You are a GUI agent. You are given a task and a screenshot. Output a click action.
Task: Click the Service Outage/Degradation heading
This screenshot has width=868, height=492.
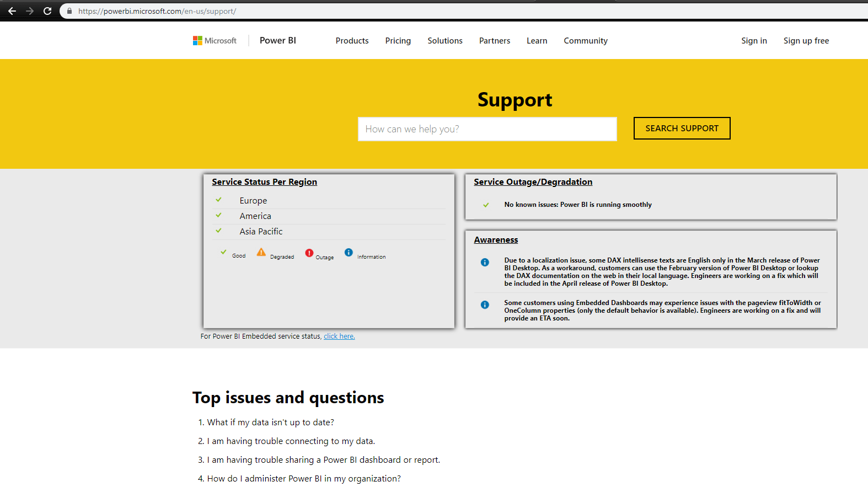pyautogui.click(x=533, y=182)
